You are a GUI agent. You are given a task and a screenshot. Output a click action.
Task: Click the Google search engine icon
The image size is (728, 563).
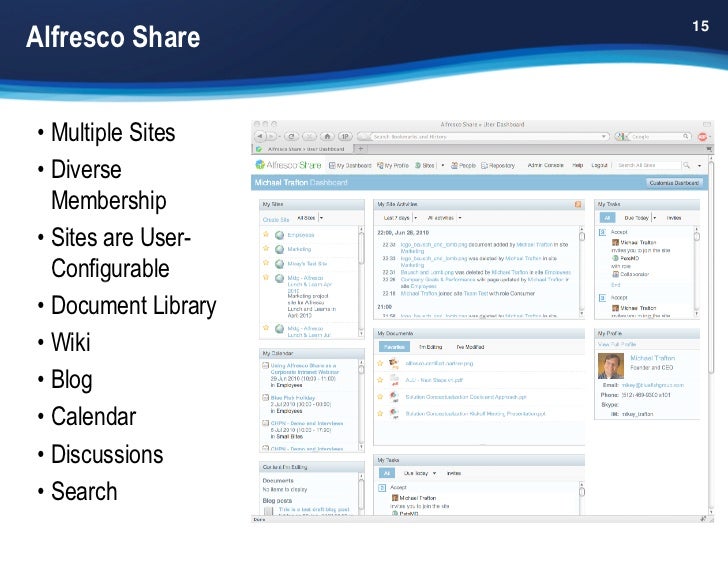click(619, 136)
